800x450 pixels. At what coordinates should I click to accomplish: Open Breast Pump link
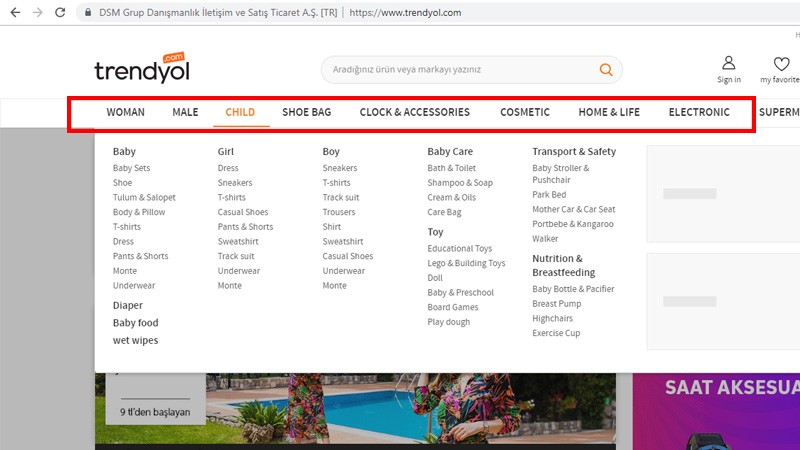[556, 304]
